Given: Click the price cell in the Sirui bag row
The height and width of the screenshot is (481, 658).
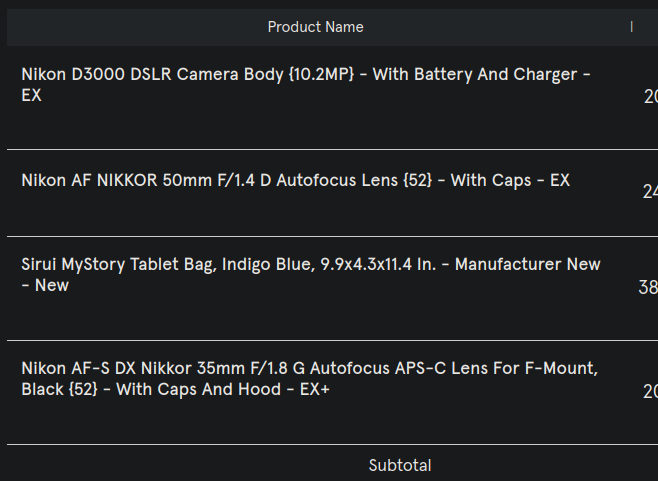Looking at the screenshot, I should [x=647, y=288].
